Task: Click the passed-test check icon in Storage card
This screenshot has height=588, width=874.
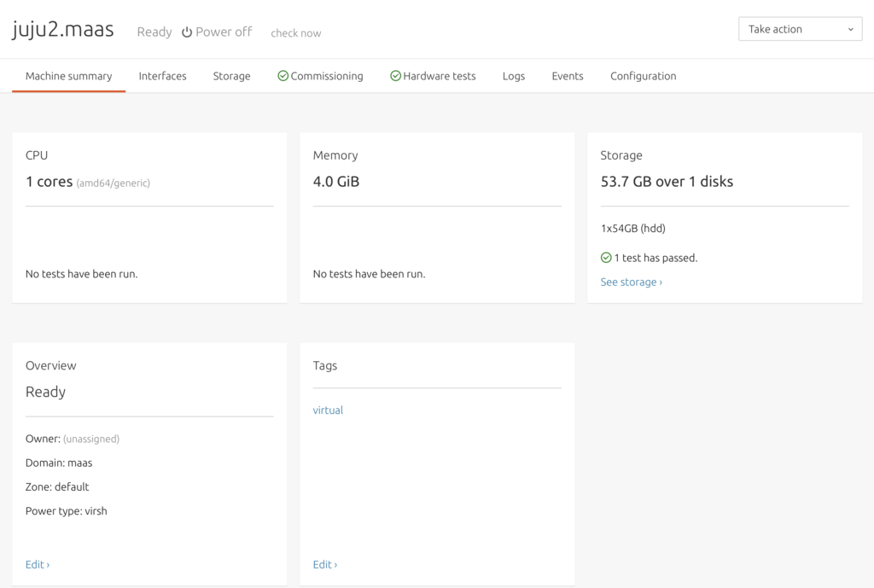Action: 606,258
